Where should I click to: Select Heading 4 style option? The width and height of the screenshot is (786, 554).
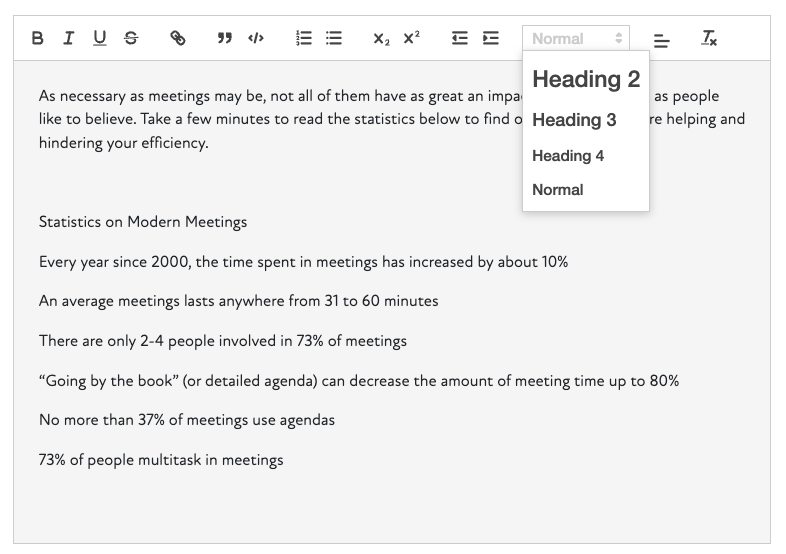(568, 156)
